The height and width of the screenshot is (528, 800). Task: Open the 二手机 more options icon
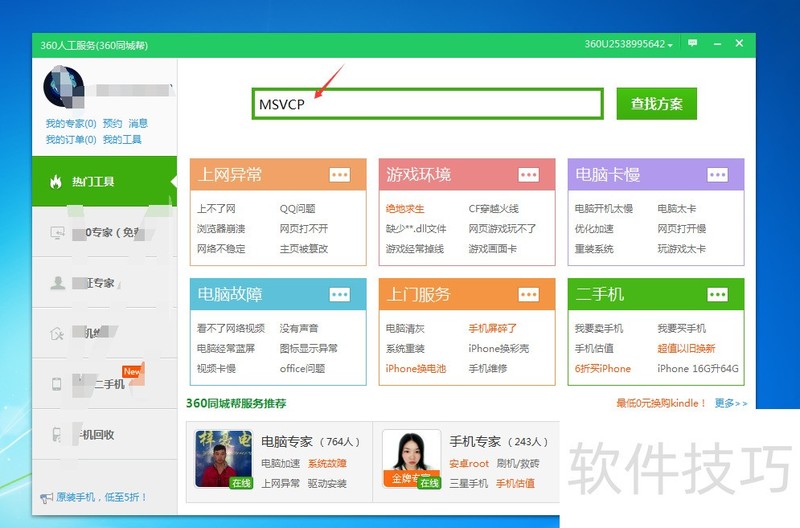(717, 294)
